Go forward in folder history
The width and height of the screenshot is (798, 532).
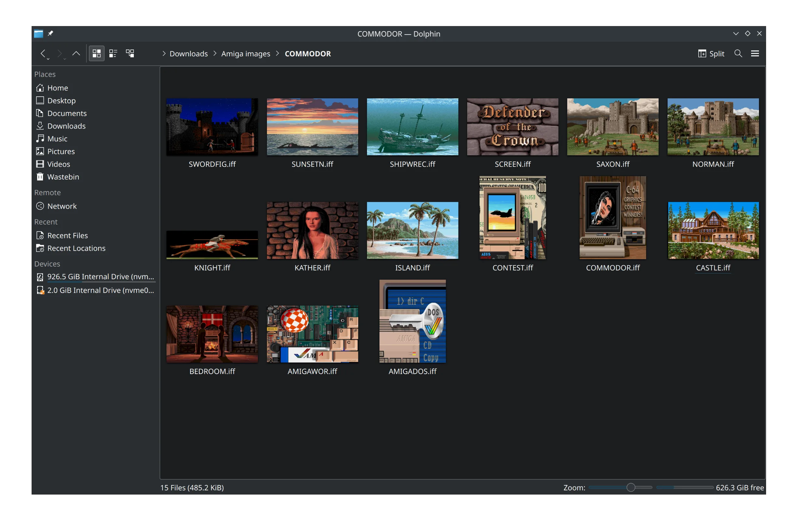pyautogui.click(x=59, y=53)
